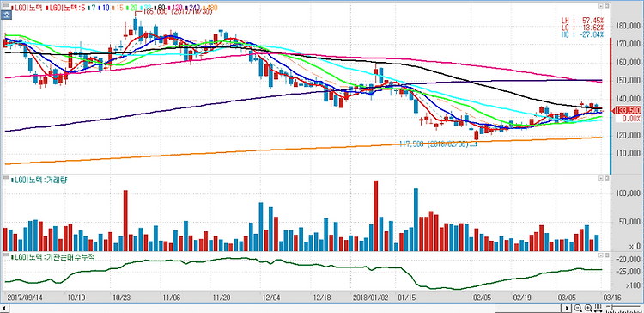Click the blue '호' button at top-left
This screenshot has height=313, width=644.
[x=6, y=15]
